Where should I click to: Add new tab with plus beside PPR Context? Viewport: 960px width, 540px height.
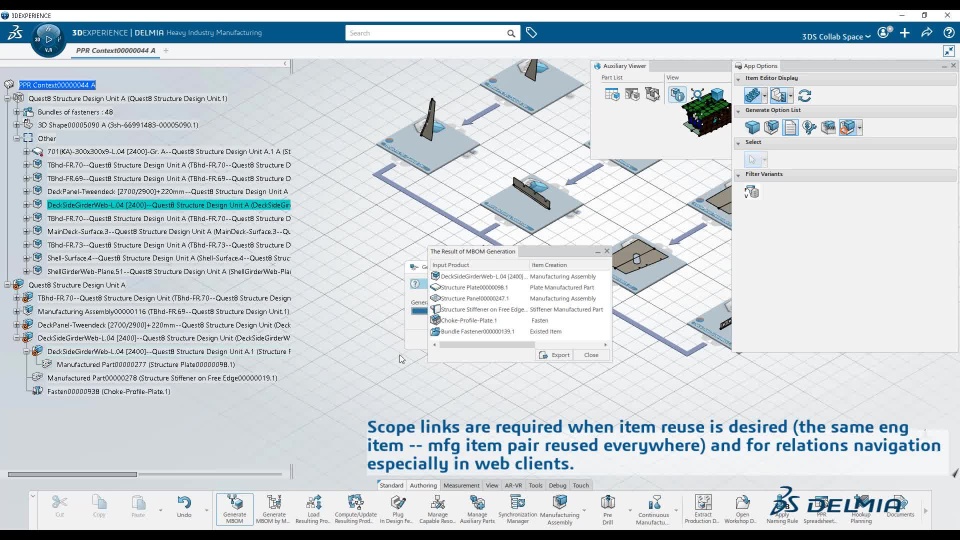(166, 51)
